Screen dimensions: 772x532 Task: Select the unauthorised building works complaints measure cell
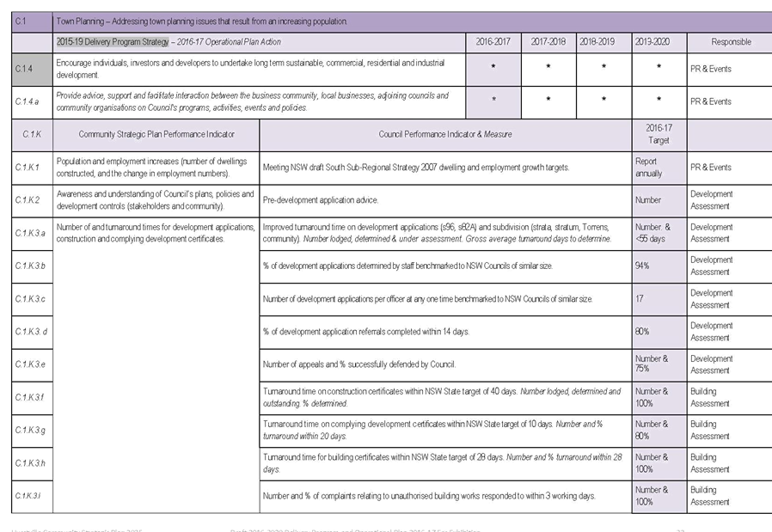(445, 496)
